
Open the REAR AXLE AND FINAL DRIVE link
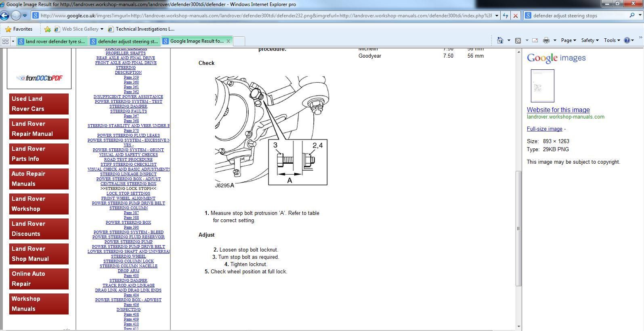(x=126, y=58)
